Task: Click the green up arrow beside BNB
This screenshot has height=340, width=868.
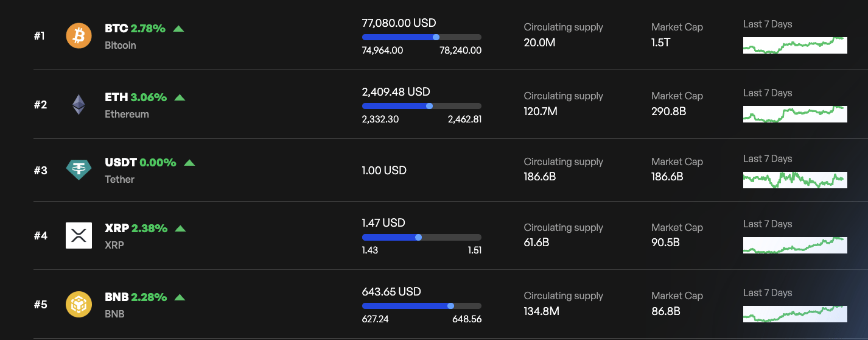Action: coord(180,297)
